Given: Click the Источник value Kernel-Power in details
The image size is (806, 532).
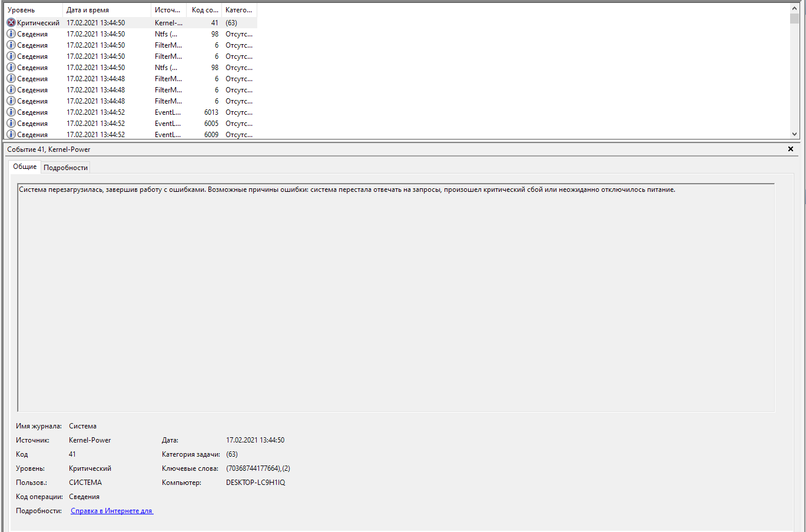Looking at the screenshot, I should (89, 440).
